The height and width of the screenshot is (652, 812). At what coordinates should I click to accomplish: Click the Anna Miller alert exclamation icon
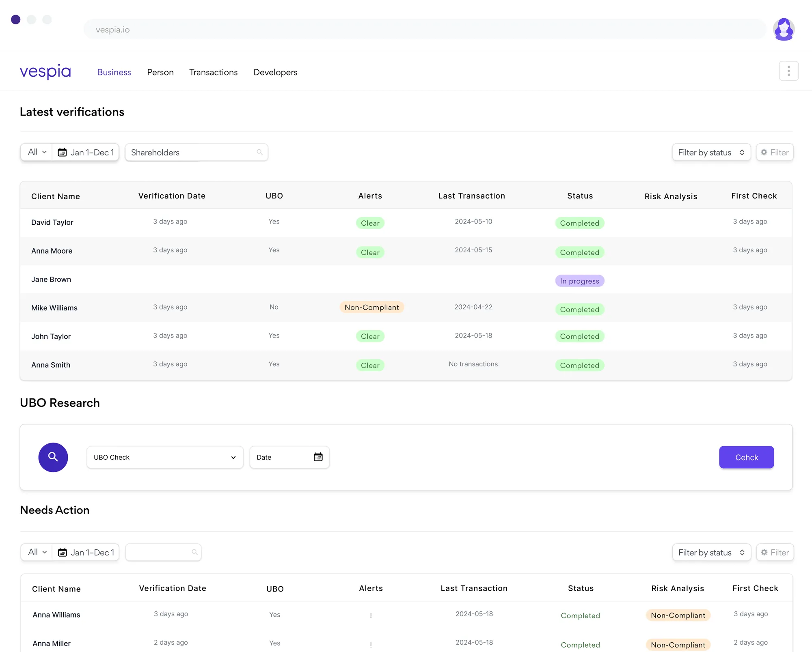(371, 645)
